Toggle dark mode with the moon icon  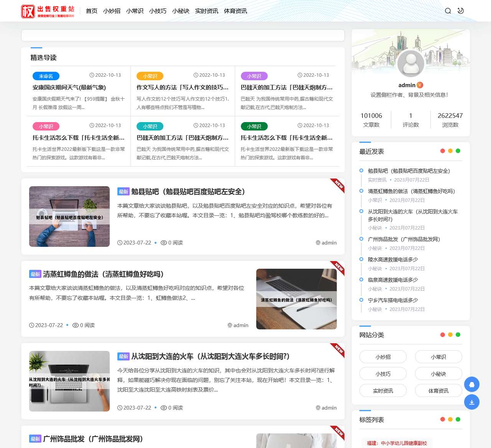pos(460,11)
